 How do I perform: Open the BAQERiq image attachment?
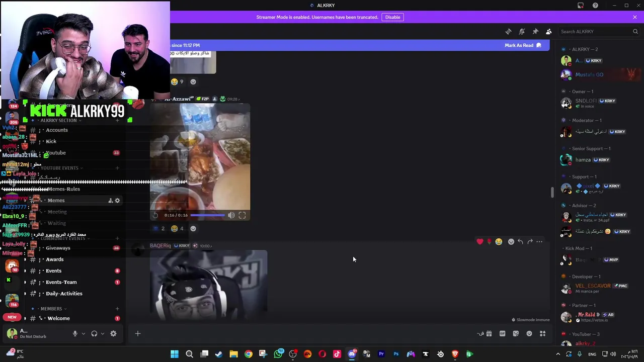pyautogui.click(x=209, y=285)
